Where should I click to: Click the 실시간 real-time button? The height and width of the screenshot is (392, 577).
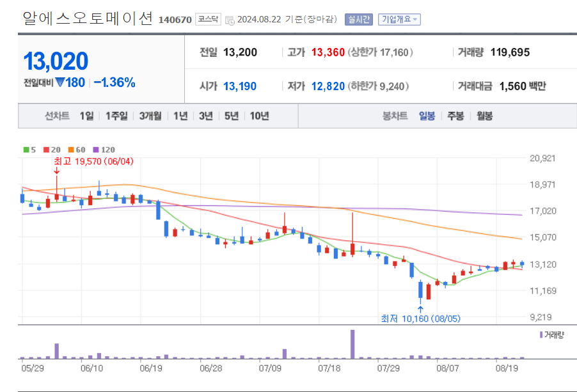tap(361, 19)
